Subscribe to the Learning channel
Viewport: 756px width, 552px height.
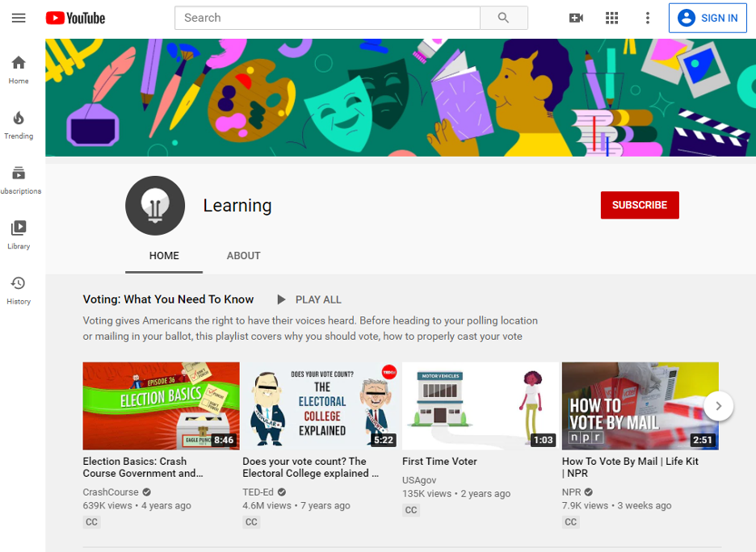[x=640, y=205]
